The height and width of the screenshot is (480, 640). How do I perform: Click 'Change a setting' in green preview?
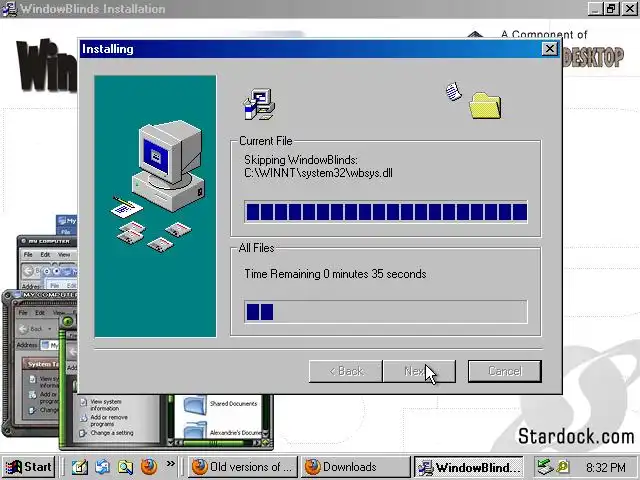pos(112,433)
